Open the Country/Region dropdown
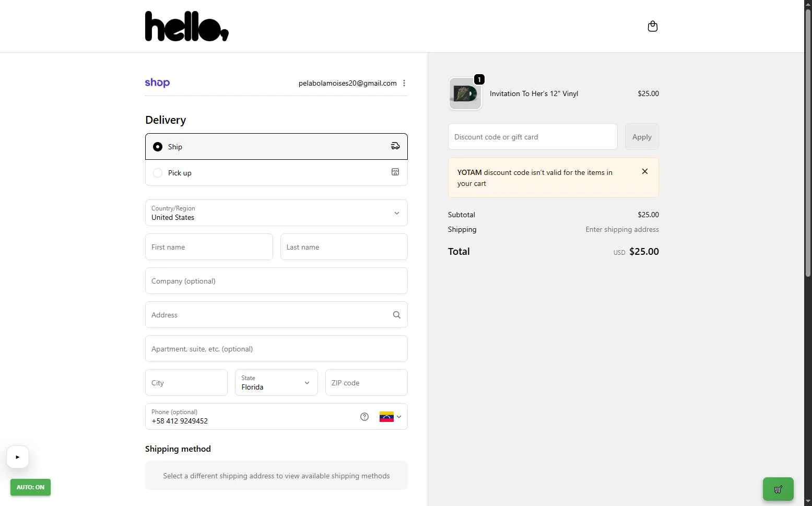 [x=276, y=213]
